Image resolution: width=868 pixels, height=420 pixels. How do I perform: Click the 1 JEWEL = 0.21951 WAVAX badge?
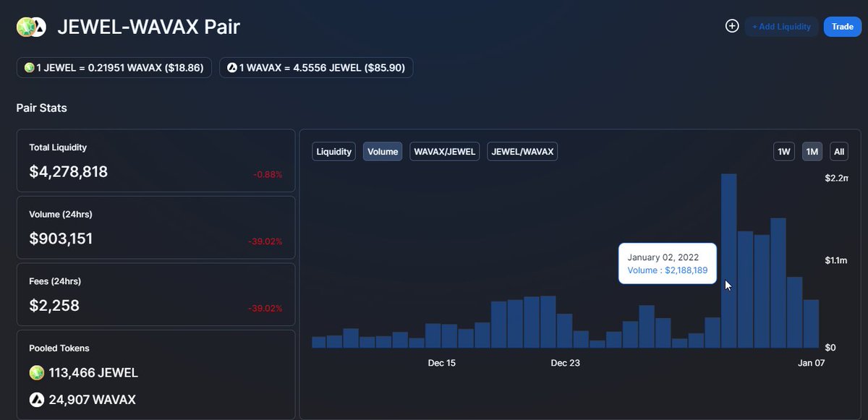tap(114, 67)
